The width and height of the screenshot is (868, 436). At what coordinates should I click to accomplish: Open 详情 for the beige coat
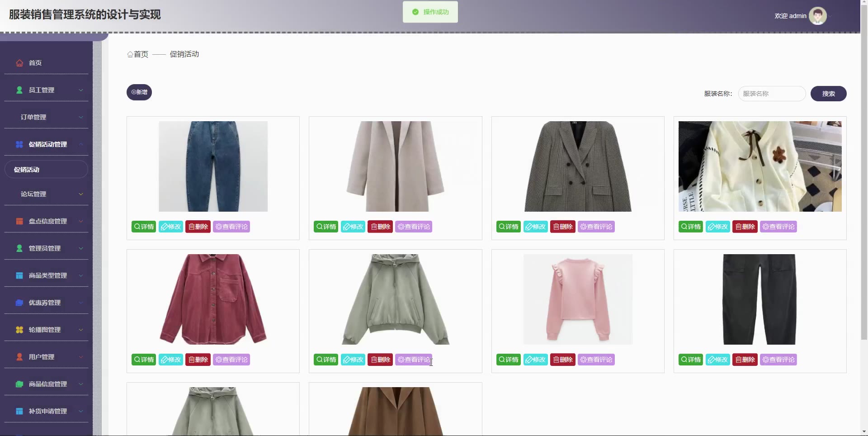(x=326, y=227)
